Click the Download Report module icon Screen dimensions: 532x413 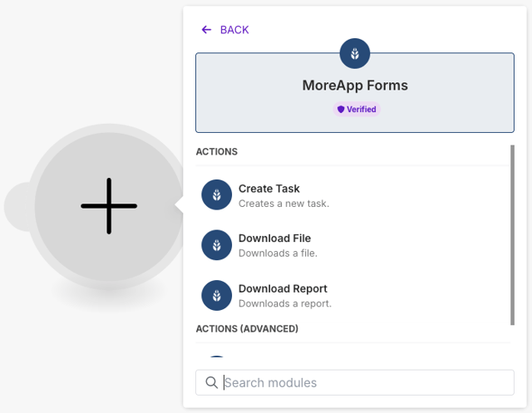(x=217, y=295)
